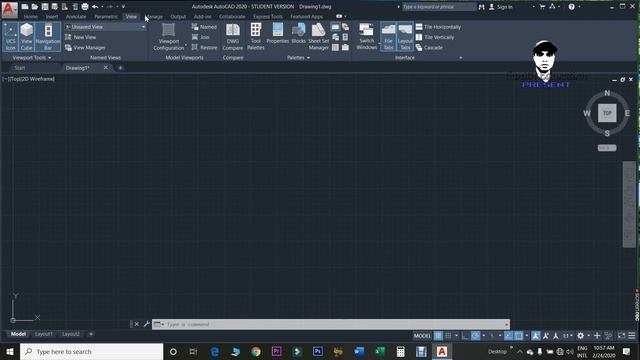Image resolution: width=640 pixels, height=360 pixels.
Task: Click Tile Horizontally
Action: [x=438, y=27]
